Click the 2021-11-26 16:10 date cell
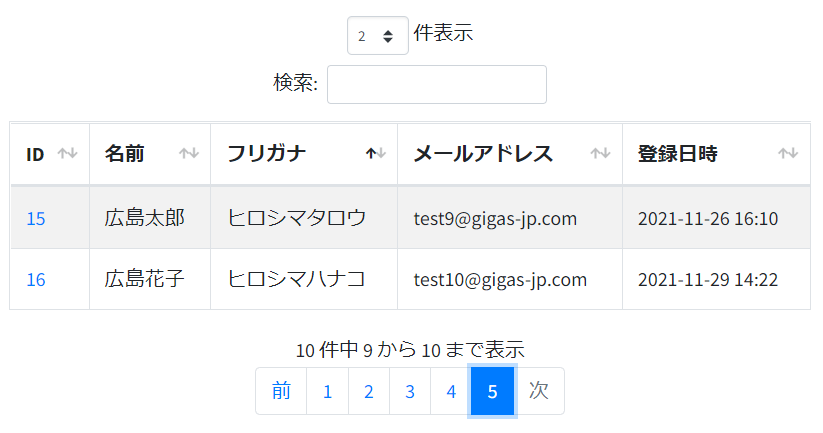 (x=716, y=218)
